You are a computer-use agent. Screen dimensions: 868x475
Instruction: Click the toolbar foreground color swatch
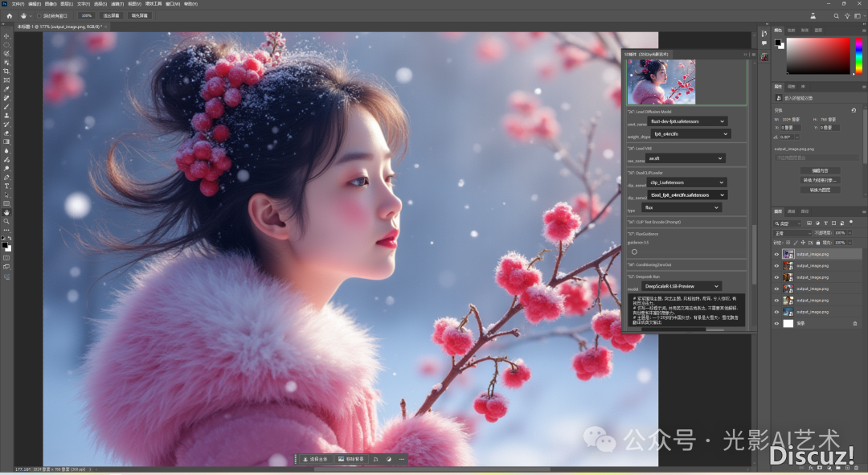tap(5, 244)
